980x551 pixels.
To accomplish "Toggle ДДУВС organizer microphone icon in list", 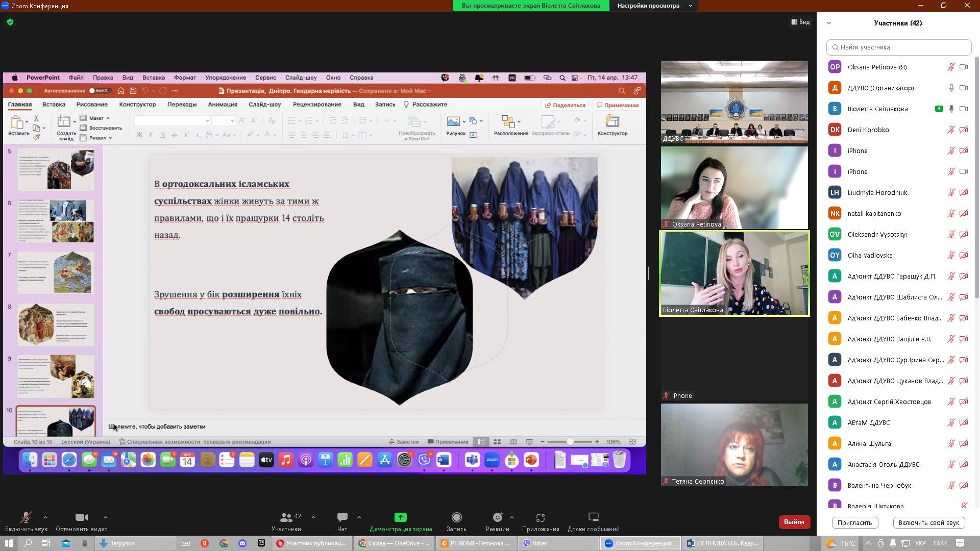I will click(951, 88).
